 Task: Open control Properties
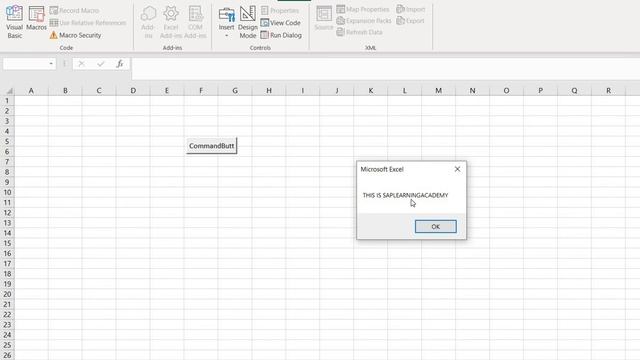click(x=280, y=10)
